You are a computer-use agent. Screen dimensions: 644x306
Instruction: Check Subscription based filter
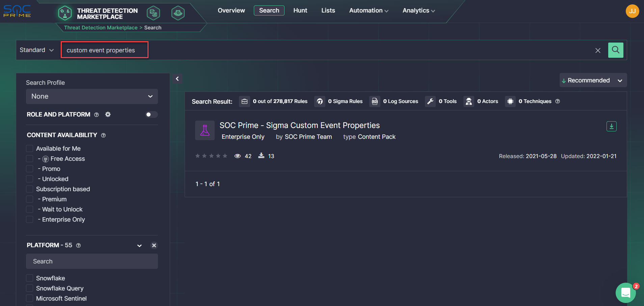30,189
